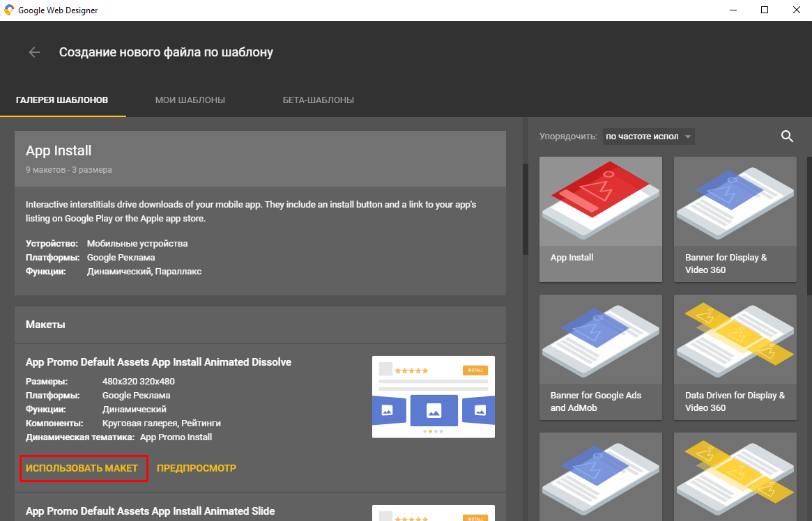Select Banner for Display & Video 360 card
812x521 pixels.
click(735, 219)
